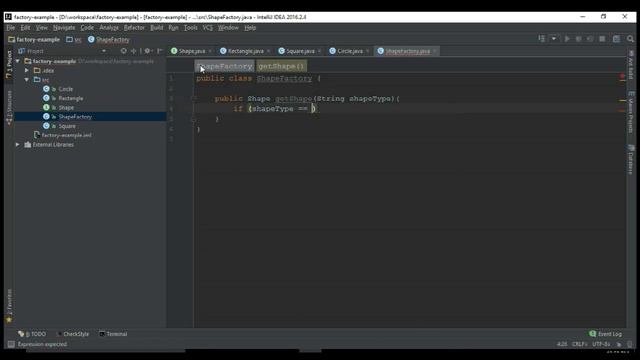This screenshot has width=640, height=360.
Task: Open the CheckStyle tool window
Action: 73,334
